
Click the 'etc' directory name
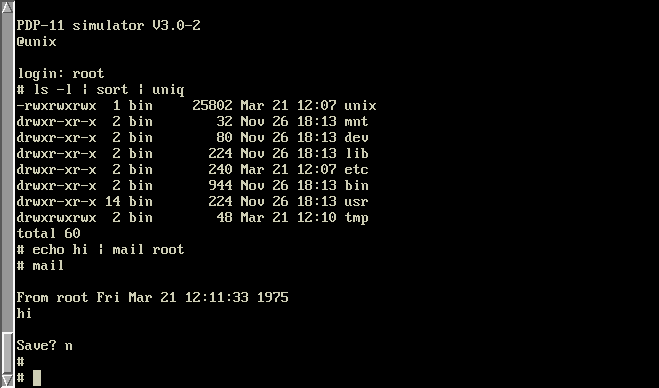(x=356, y=170)
